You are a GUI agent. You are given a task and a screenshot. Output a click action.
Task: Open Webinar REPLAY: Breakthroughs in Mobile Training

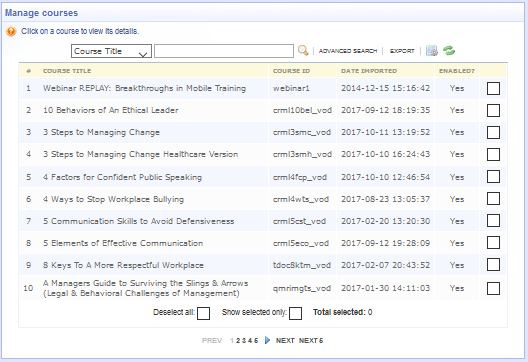pos(144,88)
